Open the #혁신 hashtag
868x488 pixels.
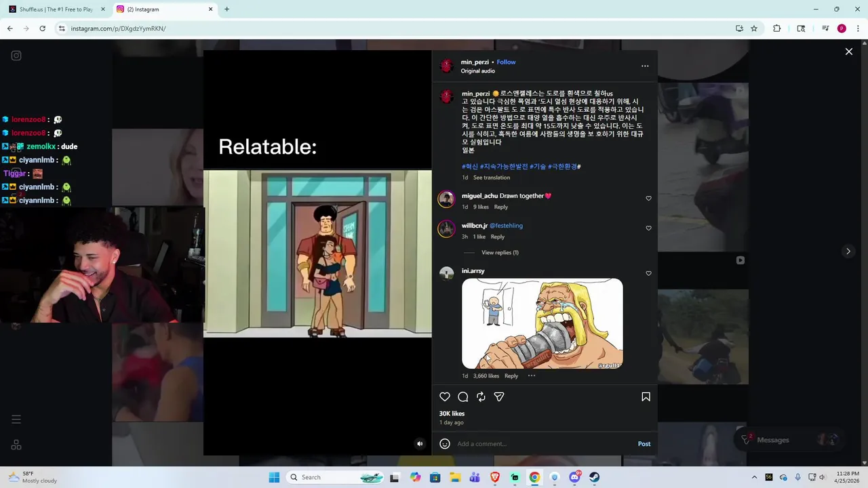470,167
